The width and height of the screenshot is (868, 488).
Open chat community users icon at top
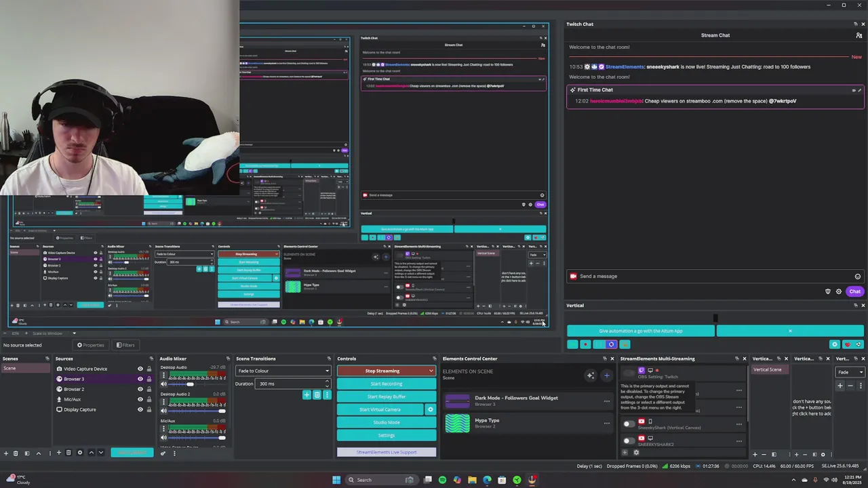[x=860, y=35]
